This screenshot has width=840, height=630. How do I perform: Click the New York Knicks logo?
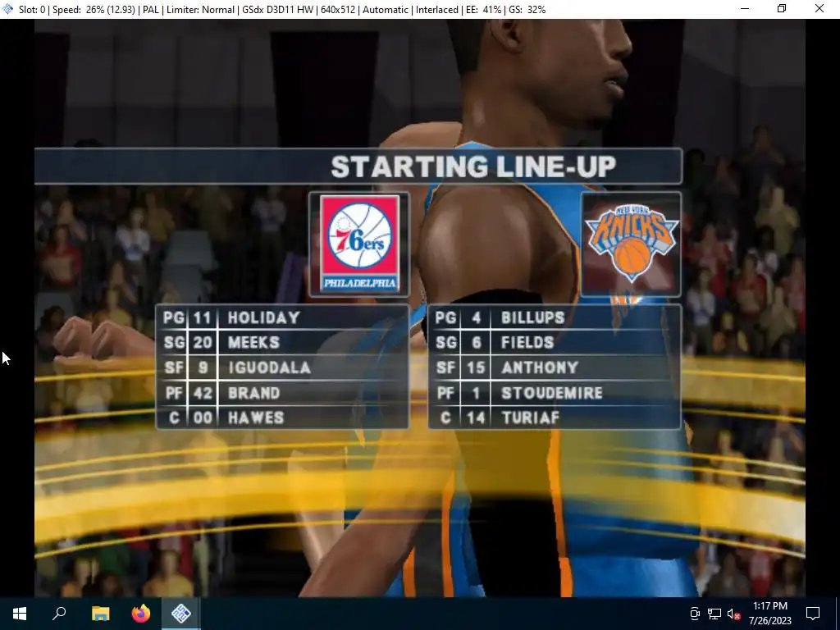[632, 244]
